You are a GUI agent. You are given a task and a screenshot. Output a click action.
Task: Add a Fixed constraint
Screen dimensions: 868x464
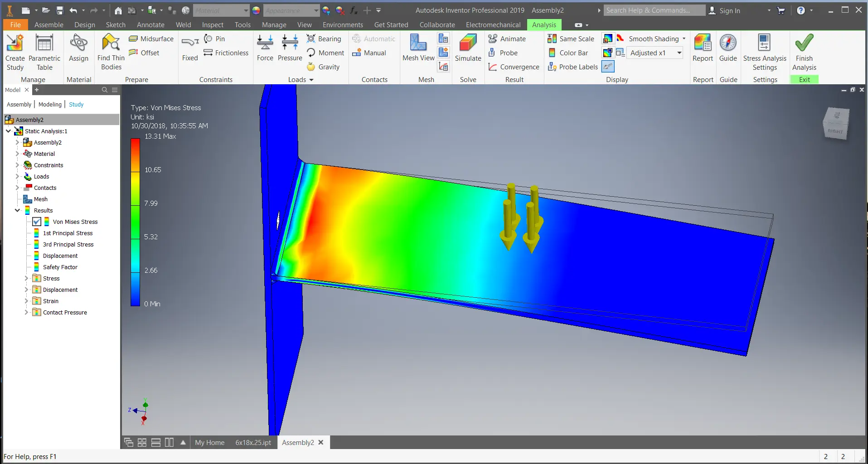click(190, 48)
